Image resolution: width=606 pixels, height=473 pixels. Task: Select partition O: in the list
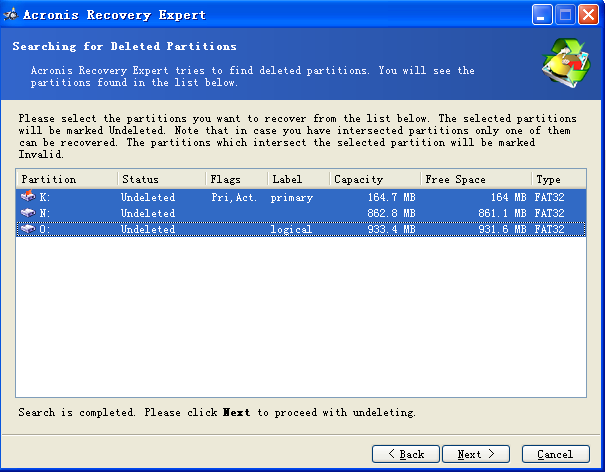[301, 229]
